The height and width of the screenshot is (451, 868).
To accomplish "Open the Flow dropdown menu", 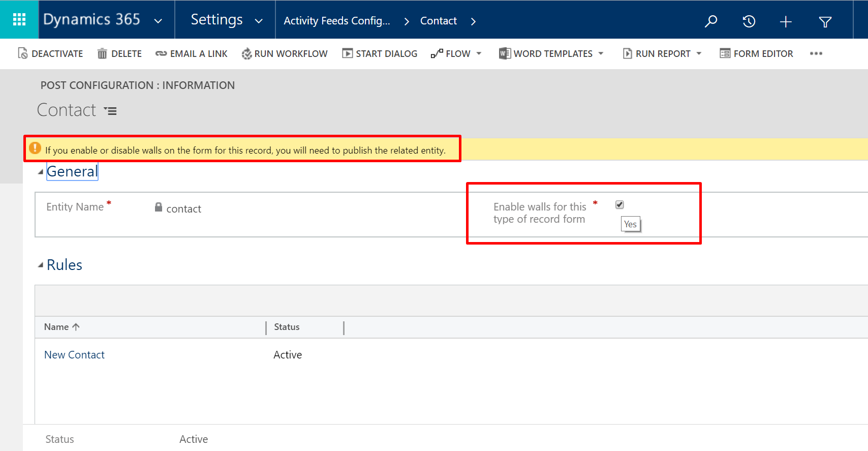I will coord(479,53).
